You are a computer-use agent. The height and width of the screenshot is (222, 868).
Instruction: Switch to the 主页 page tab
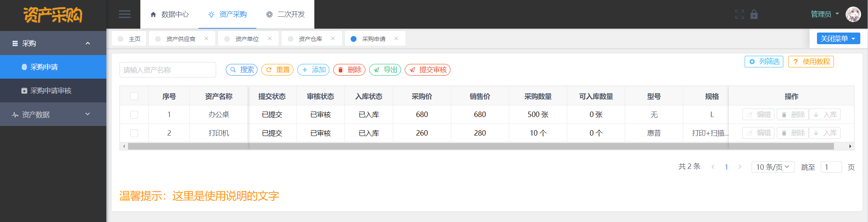tap(129, 39)
